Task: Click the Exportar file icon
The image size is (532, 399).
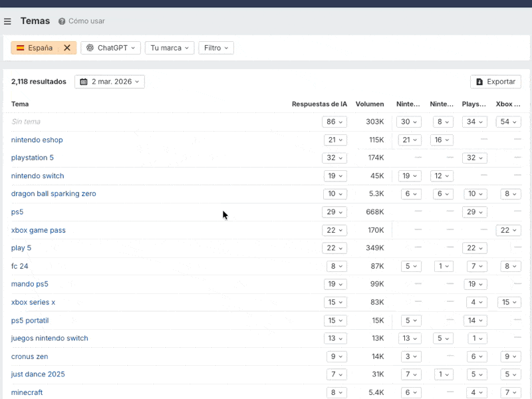Action: 479,82
